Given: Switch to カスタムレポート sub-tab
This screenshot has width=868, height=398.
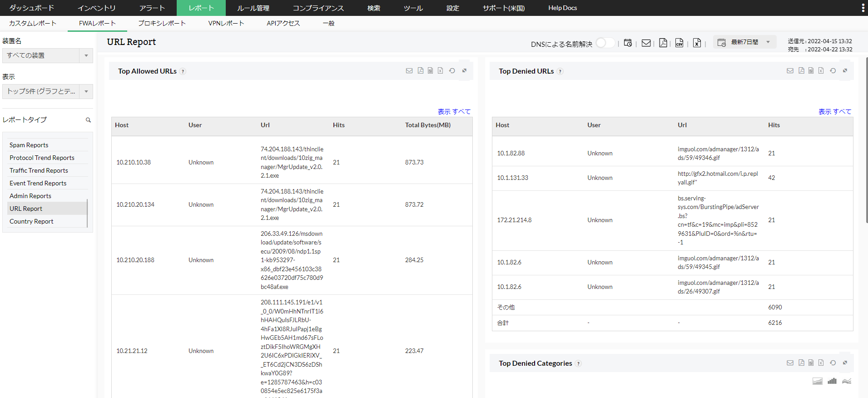Looking at the screenshot, I should (x=33, y=23).
